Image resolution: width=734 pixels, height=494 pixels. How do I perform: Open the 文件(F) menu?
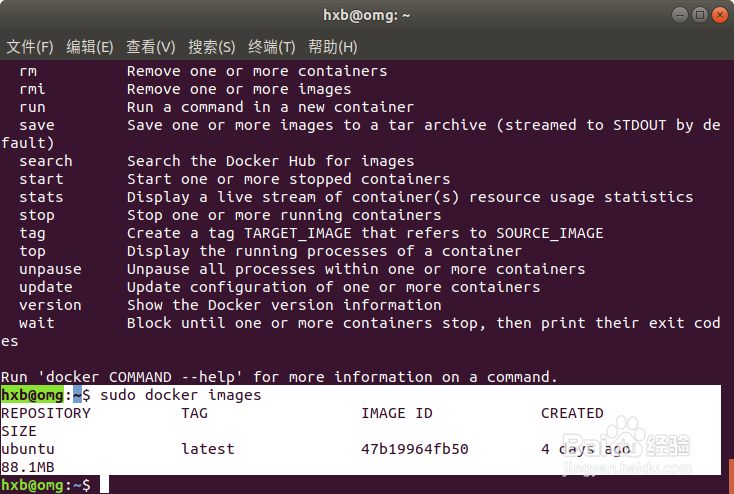pos(30,47)
